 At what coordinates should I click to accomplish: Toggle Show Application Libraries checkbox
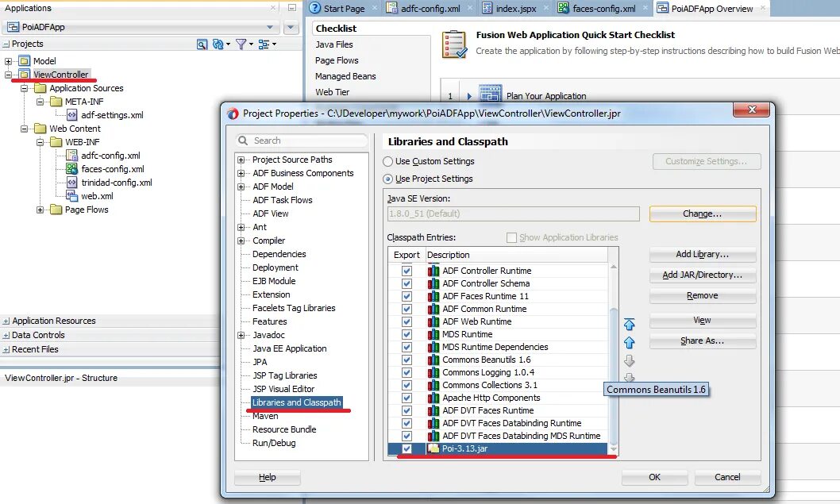511,237
